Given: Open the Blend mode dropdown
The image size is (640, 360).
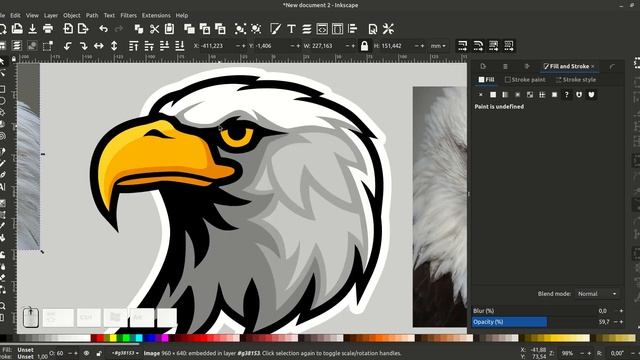Looking at the screenshot, I should [x=597, y=294].
